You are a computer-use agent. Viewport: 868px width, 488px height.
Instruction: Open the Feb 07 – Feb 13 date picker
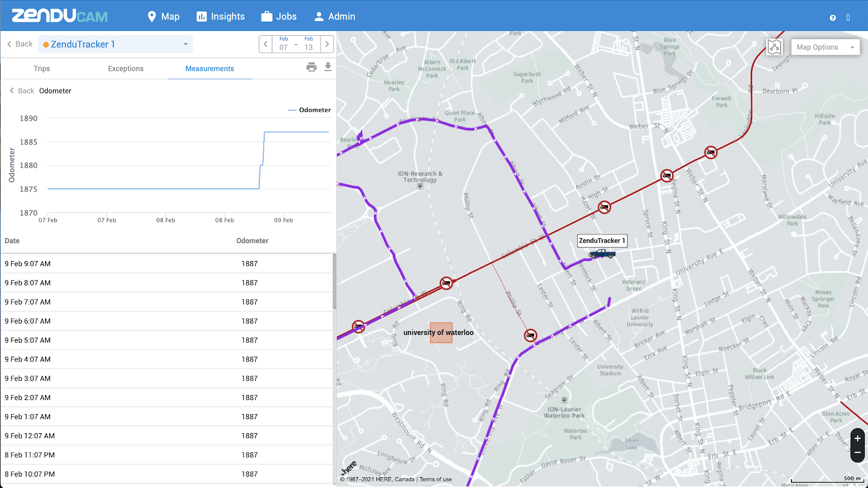pyautogui.click(x=296, y=44)
